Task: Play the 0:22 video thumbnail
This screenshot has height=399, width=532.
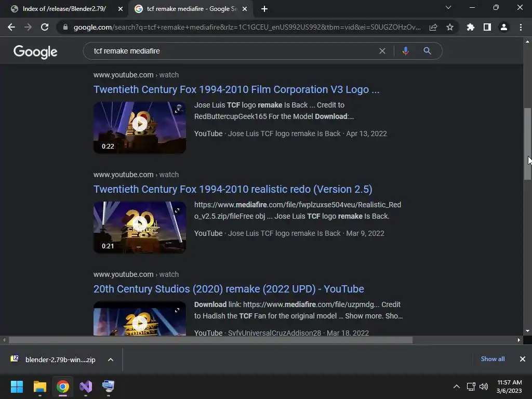Action: pos(140,124)
